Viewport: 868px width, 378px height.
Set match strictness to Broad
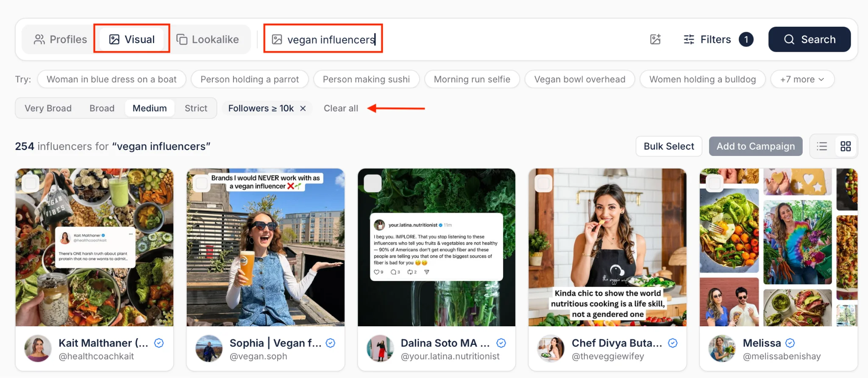102,108
